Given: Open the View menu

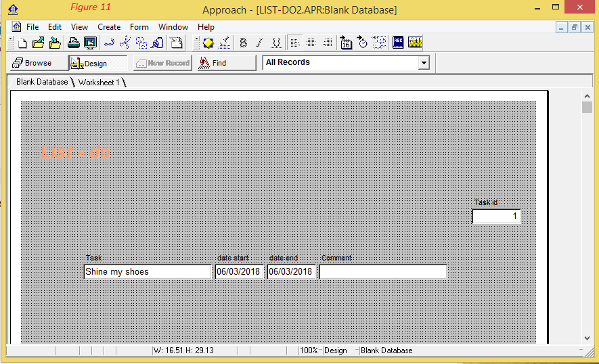Looking at the screenshot, I should (x=79, y=27).
